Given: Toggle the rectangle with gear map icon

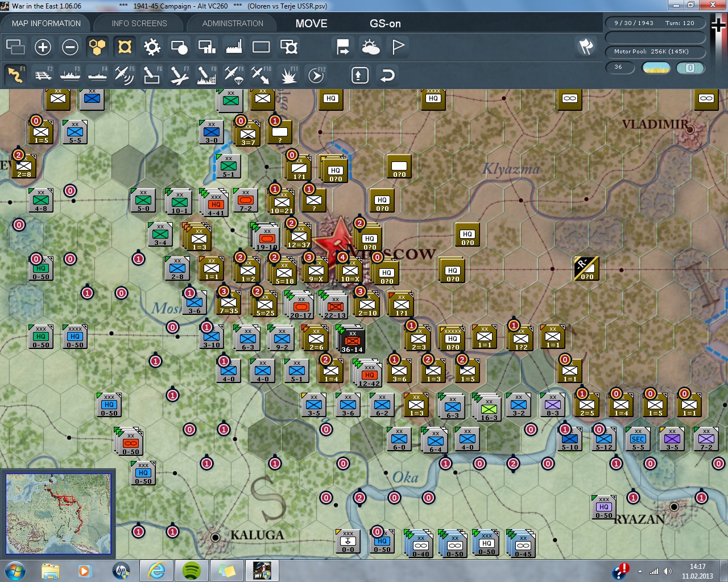Looking at the screenshot, I should 289,47.
